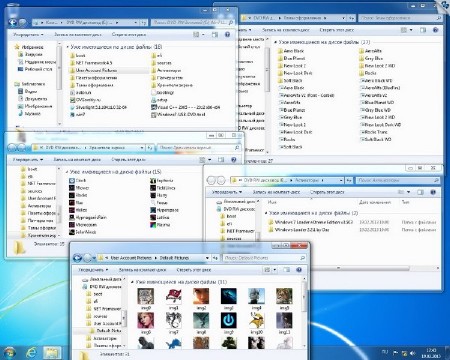Click the Активаторы window search field
Image resolution: width=450 pixels, height=360 pixels.
coord(397,180)
